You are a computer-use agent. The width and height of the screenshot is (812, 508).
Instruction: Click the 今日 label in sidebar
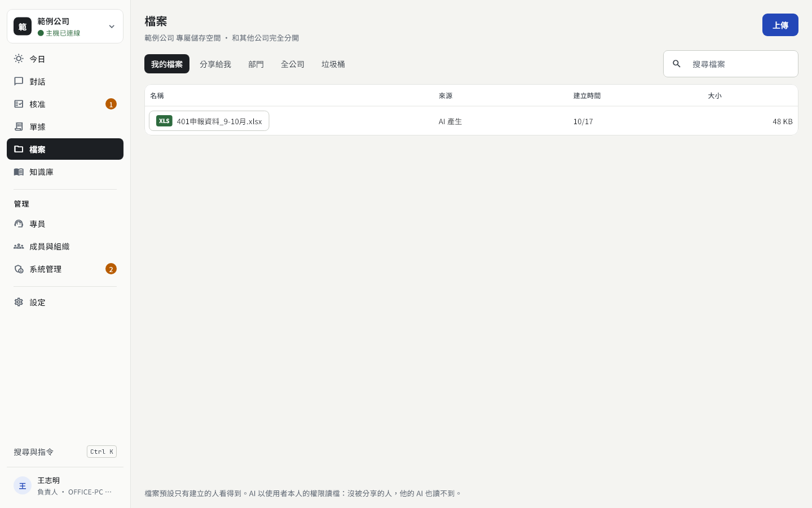tap(37, 59)
